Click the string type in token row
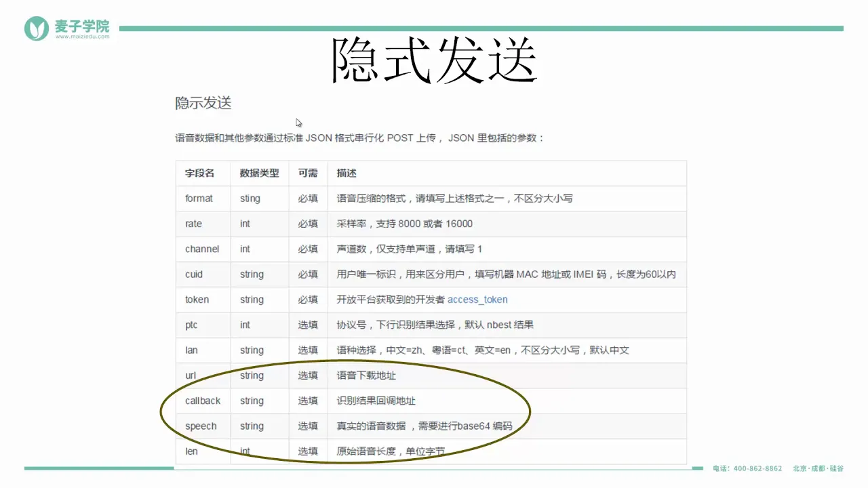The image size is (868, 488). point(252,300)
